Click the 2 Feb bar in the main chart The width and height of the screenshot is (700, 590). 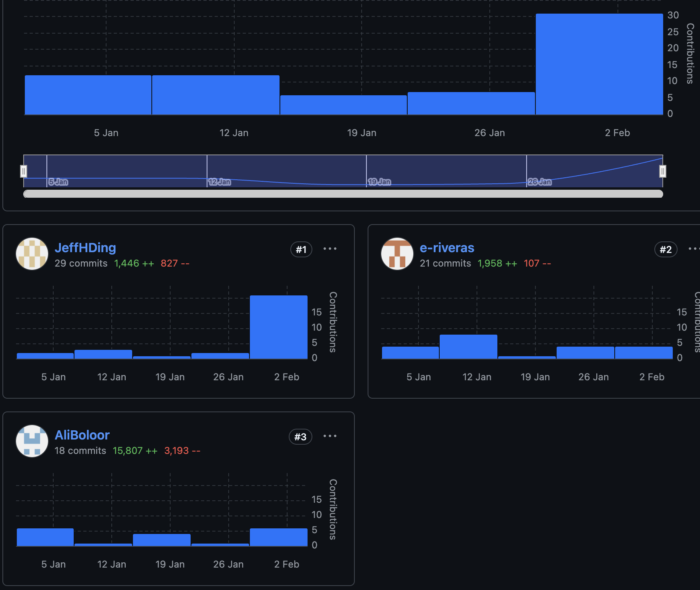tap(599, 64)
